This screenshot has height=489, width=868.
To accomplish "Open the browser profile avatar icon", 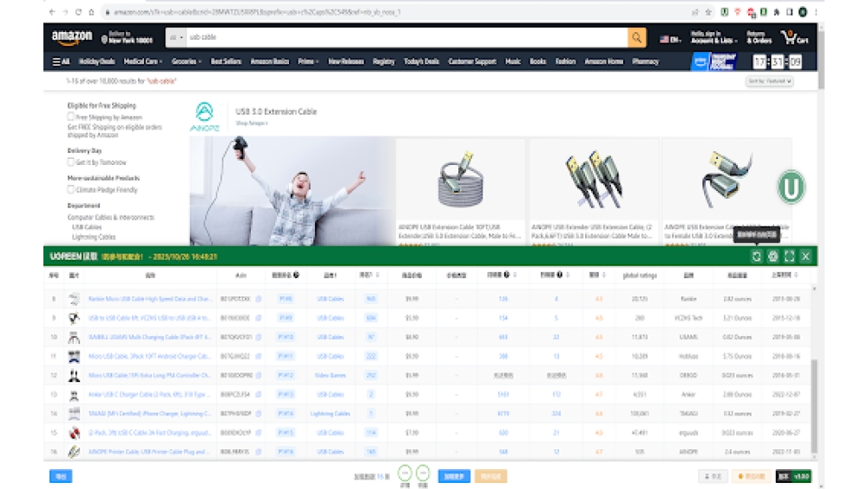I will pyautogui.click(x=803, y=11).
